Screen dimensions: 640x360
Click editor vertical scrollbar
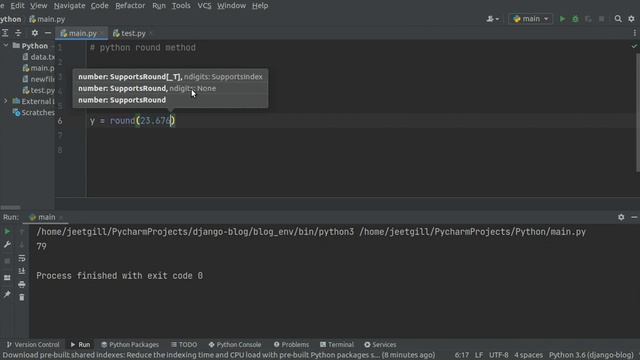click(x=638, y=112)
